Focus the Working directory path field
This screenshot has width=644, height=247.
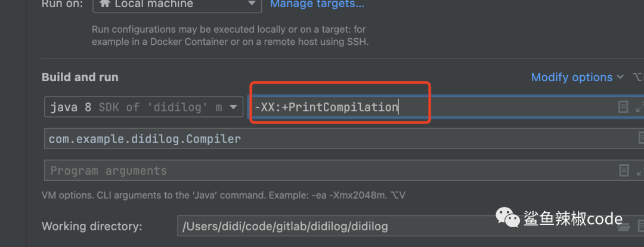coord(394,227)
